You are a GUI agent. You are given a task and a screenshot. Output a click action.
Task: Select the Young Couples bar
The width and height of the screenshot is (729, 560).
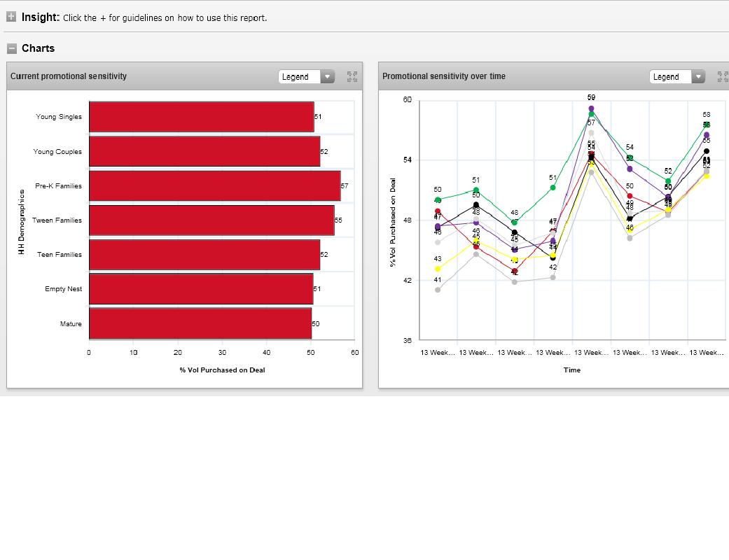click(x=204, y=151)
